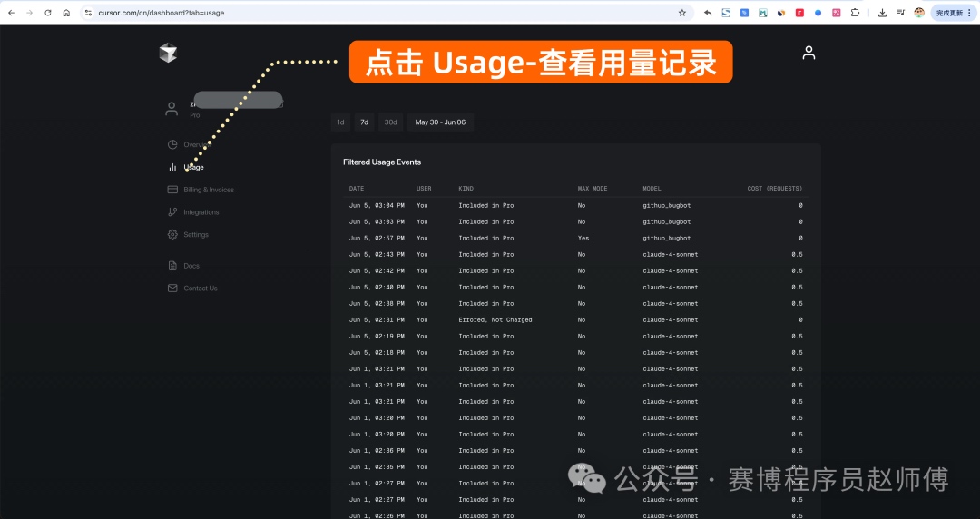Click claude-4-sonnet in the 02:43 PM row
Viewport: 980px width, 519px height.
tap(671, 254)
